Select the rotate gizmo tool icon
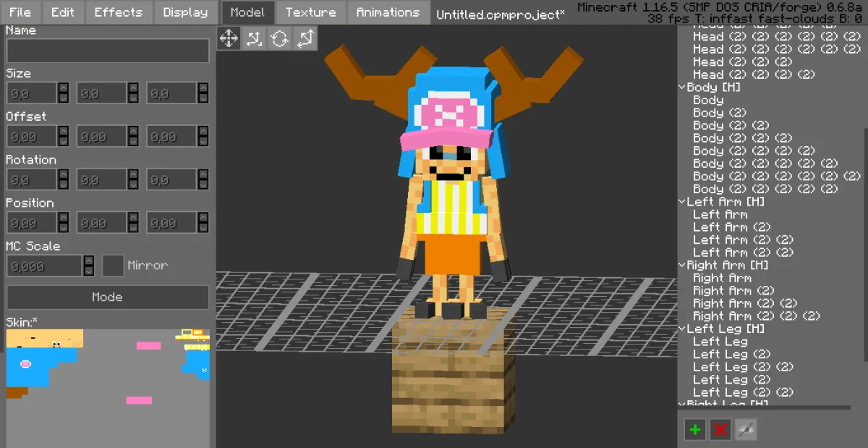This screenshot has height=448, width=868. tap(279, 38)
